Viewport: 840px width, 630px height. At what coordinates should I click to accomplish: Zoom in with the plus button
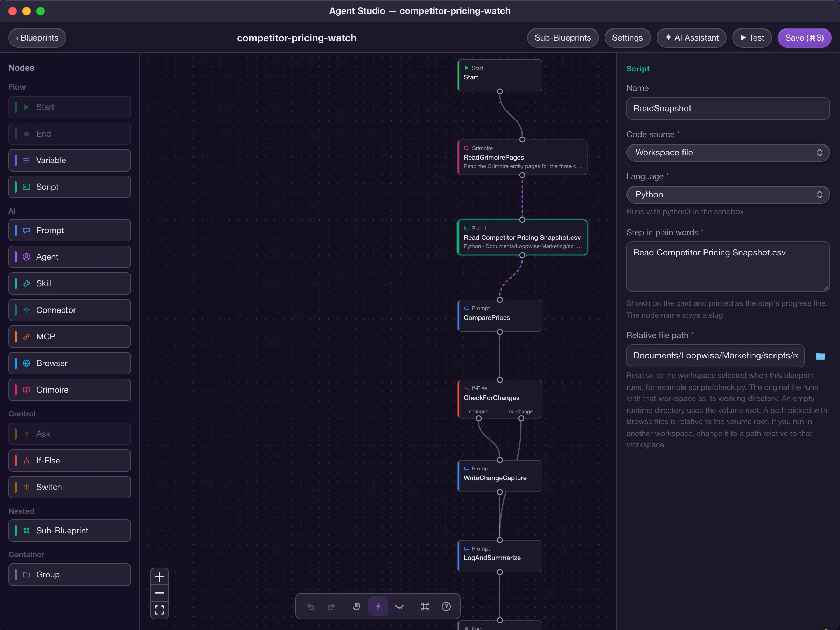click(x=160, y=577)
